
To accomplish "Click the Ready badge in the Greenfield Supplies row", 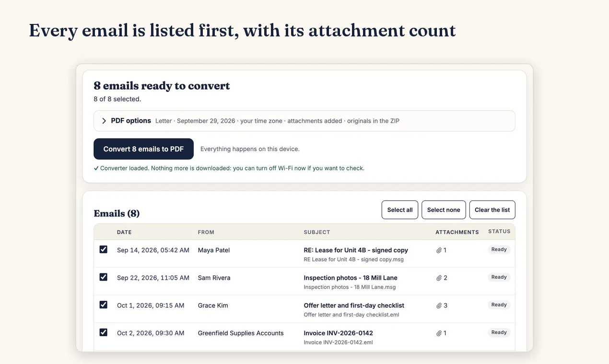I will (x=499, y=332).
